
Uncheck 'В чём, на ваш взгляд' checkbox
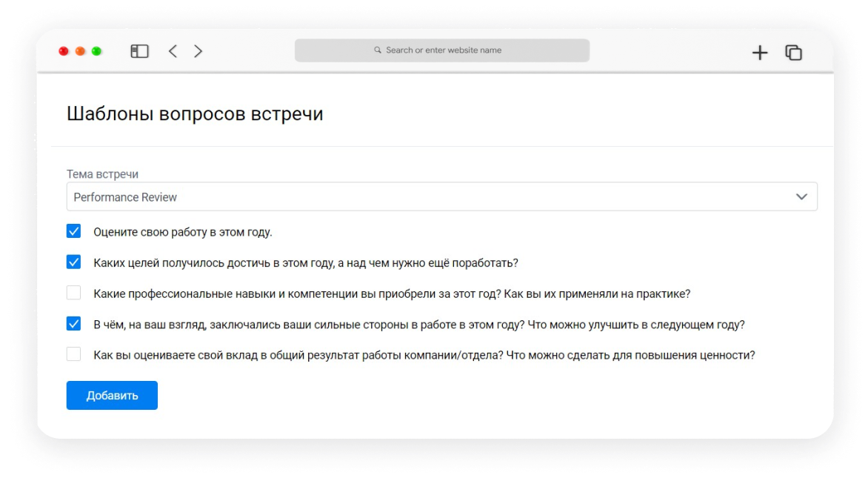click(x=73, y=323)
